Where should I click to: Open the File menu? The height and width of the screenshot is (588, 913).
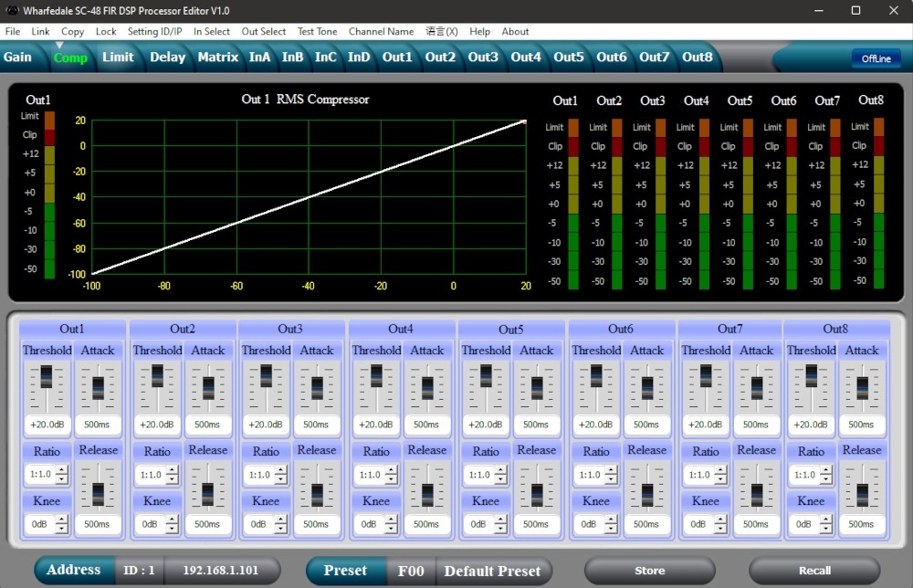12,31
